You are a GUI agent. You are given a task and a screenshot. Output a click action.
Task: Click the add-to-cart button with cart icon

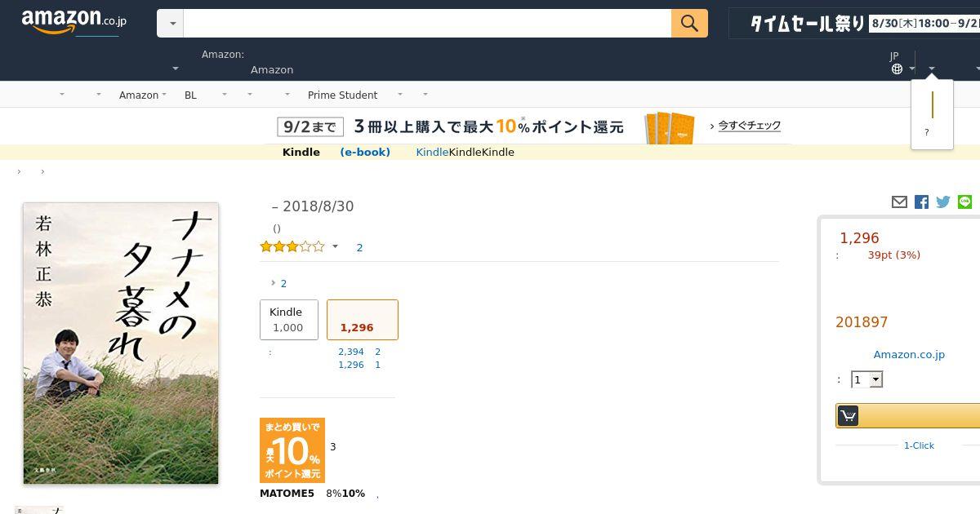(x=906, y=416)
